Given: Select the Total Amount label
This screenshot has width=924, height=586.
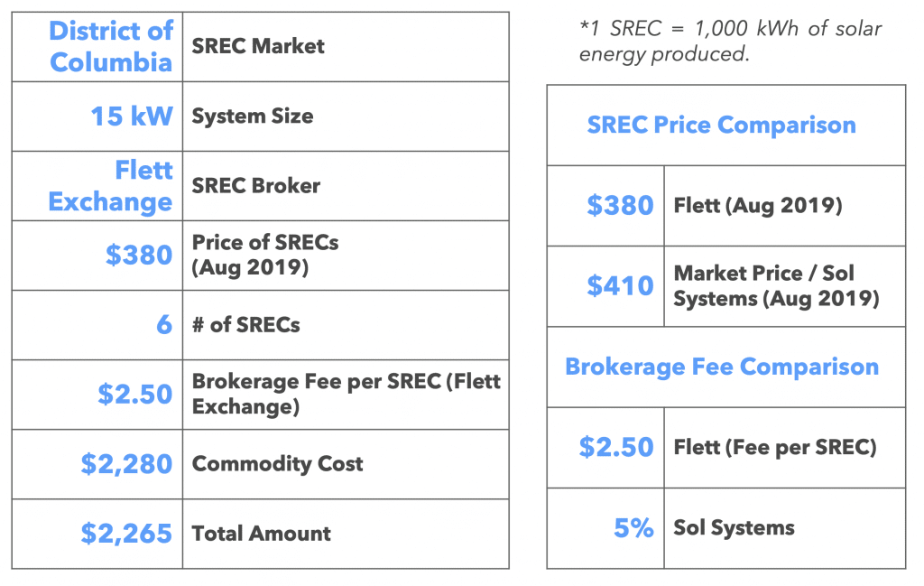Looking at the screenshot, I should coord(262,533).
